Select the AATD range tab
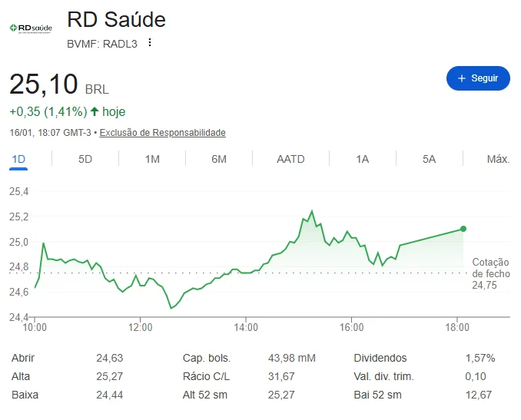Screen dimensions: 521x420 [x=290, y=160]
